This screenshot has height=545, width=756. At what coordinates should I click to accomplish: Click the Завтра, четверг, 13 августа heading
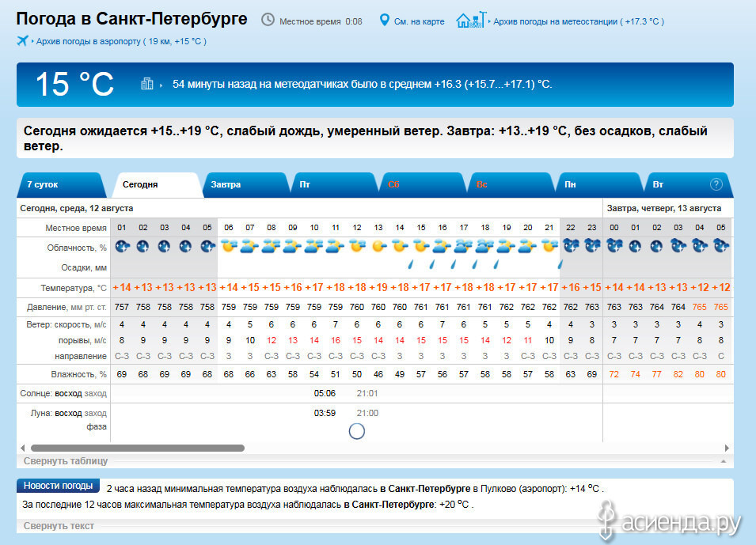(x=664, y=208)
